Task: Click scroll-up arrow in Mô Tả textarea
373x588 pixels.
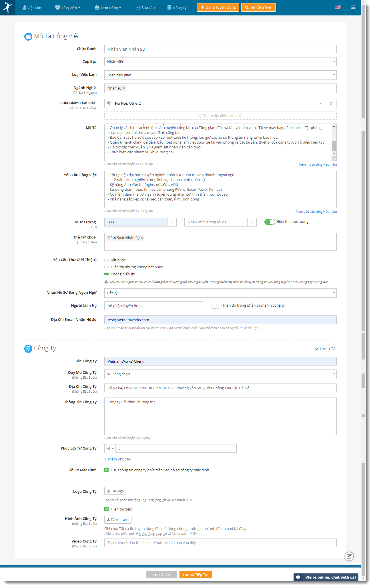Action: click(334, 126)
